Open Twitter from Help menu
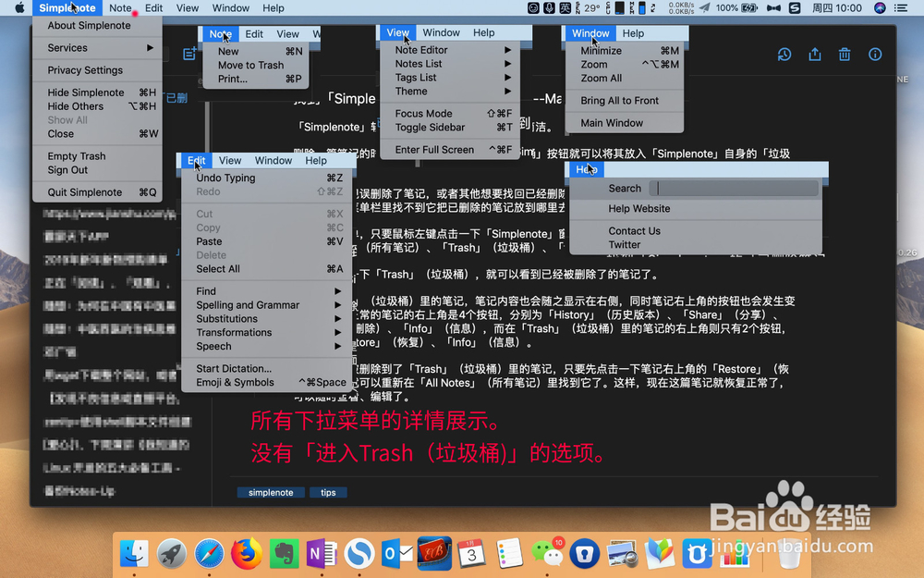Viewport: 924px width, 578px height. click(x=696, y=245)
